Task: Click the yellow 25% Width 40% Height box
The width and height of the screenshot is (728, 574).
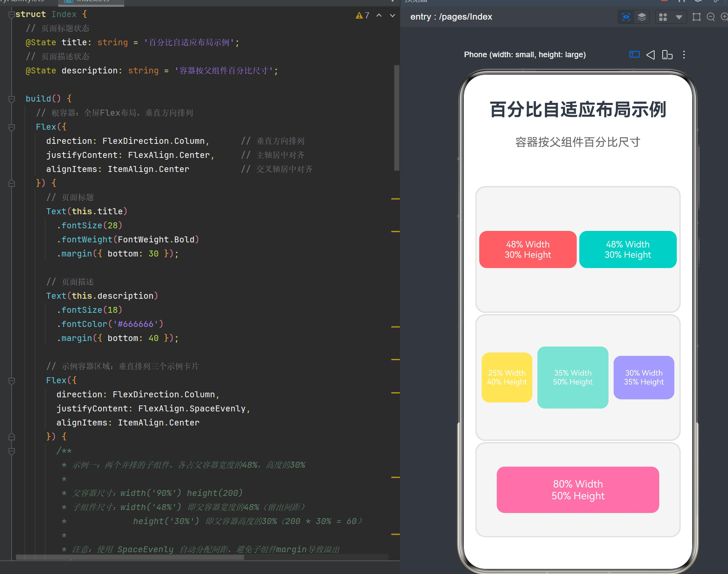Action: pyautogui.click(x=507, y=377)
